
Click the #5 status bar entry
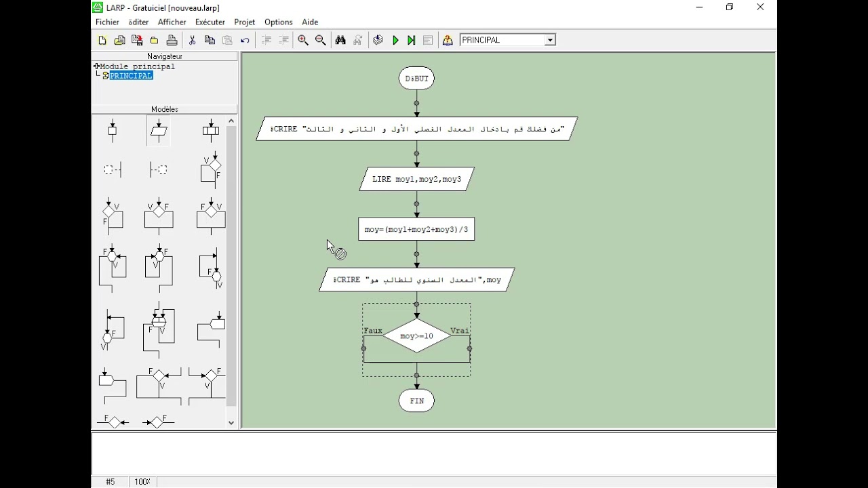coord(111,482)
